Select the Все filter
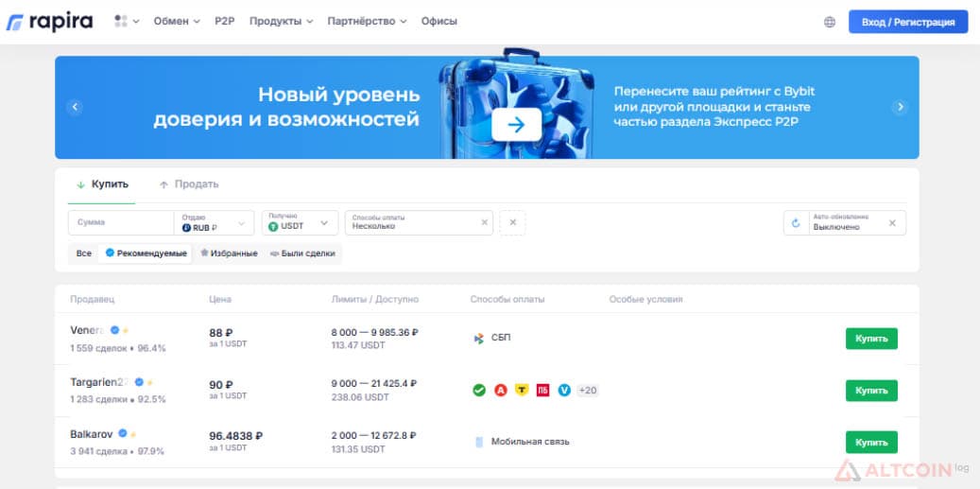Screen dimensions: 980x489 point(84,253)
